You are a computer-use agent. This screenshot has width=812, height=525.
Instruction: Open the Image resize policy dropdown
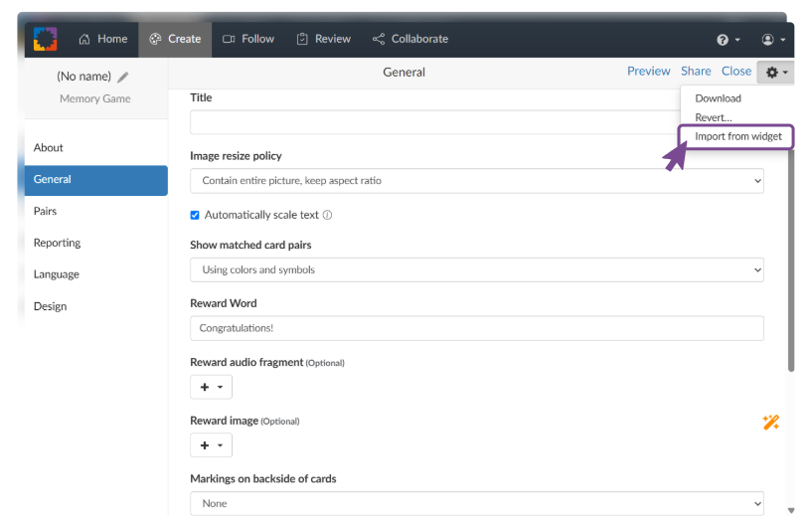[x=476, y=181]
